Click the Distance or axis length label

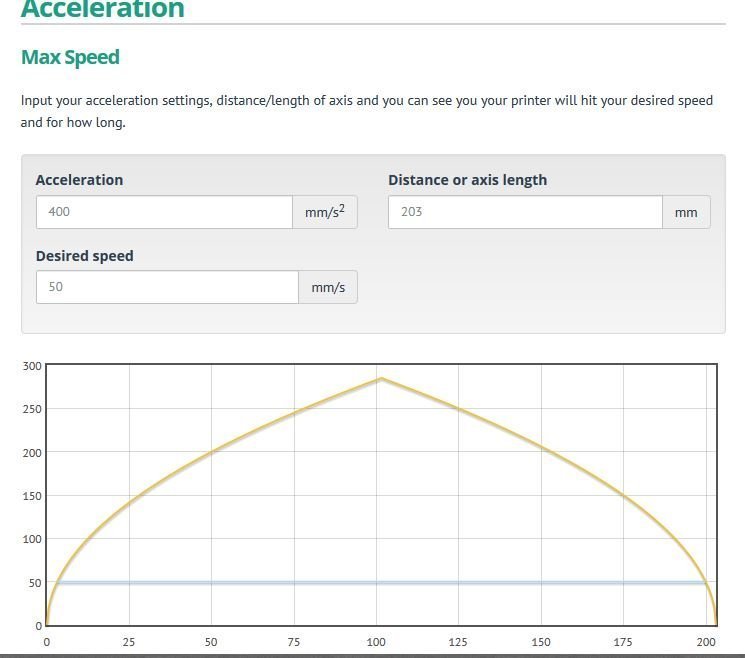click(x=467, y=180)
